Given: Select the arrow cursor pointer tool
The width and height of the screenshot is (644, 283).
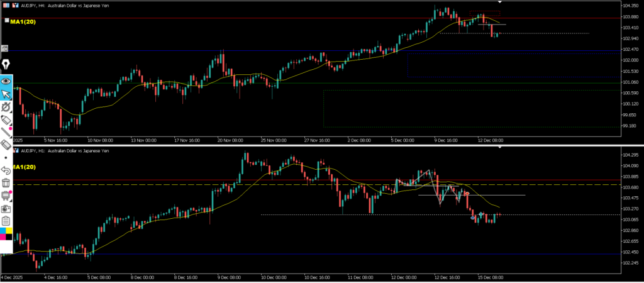Looking at the screenshot, I should pos(6,94).
